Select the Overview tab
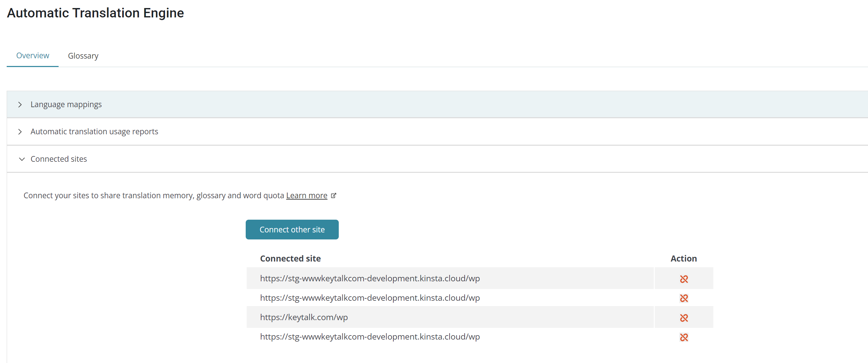This screenshot has height=363, width=868. (x=33, y=56)
